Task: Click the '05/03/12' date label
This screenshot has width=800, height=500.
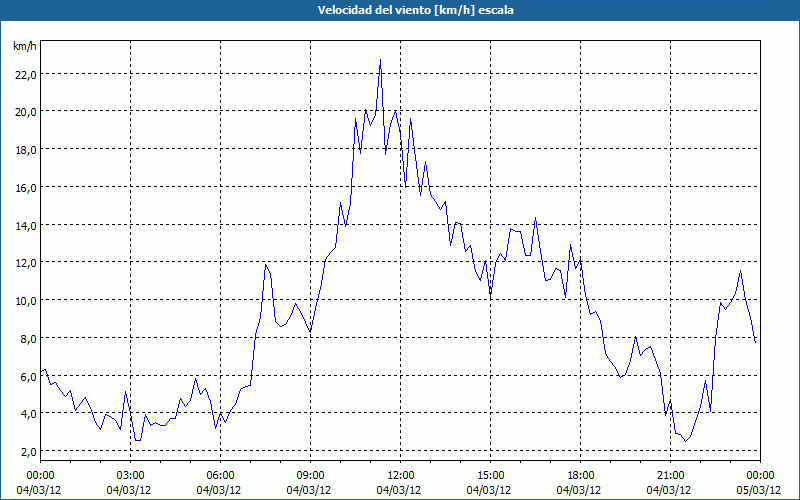Action: (759, 490)
